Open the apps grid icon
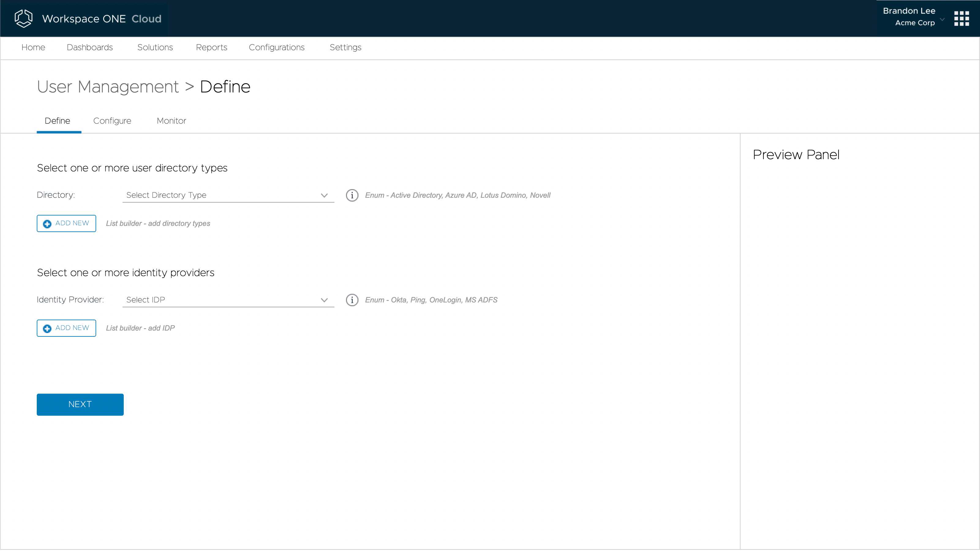 pos(961,18)
